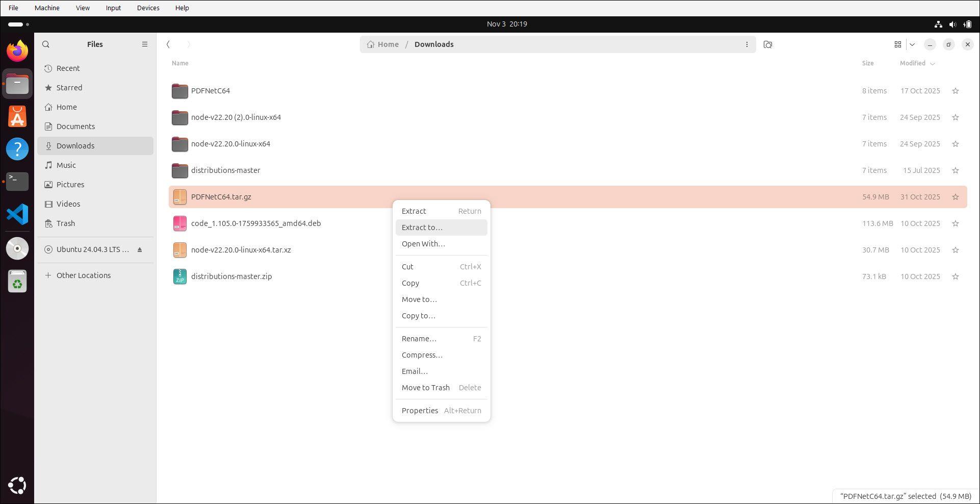Select the node-v22.20.0-linux-x64.tar.xz file
The height and width of the screenshot is (504, 980).
coord(241,250)
